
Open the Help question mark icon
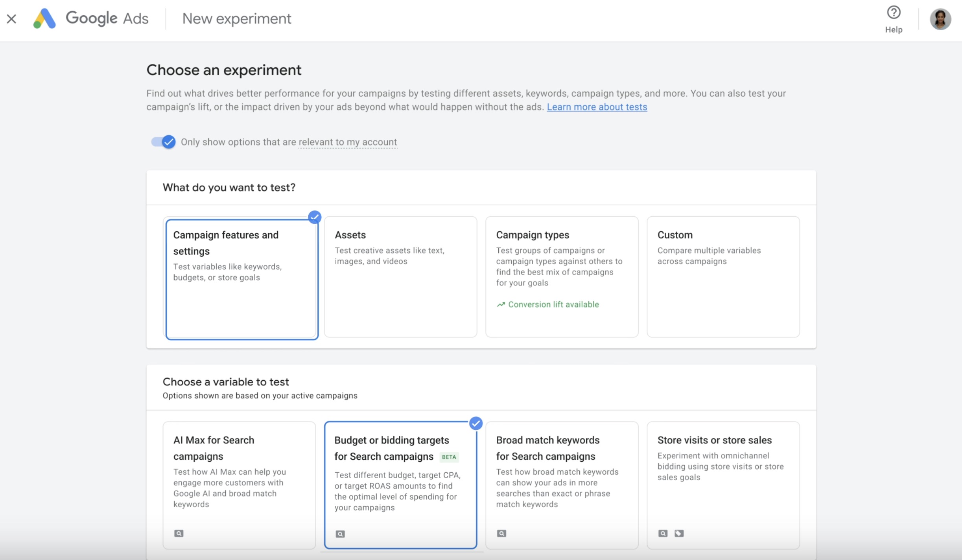[x=894, y=13]
